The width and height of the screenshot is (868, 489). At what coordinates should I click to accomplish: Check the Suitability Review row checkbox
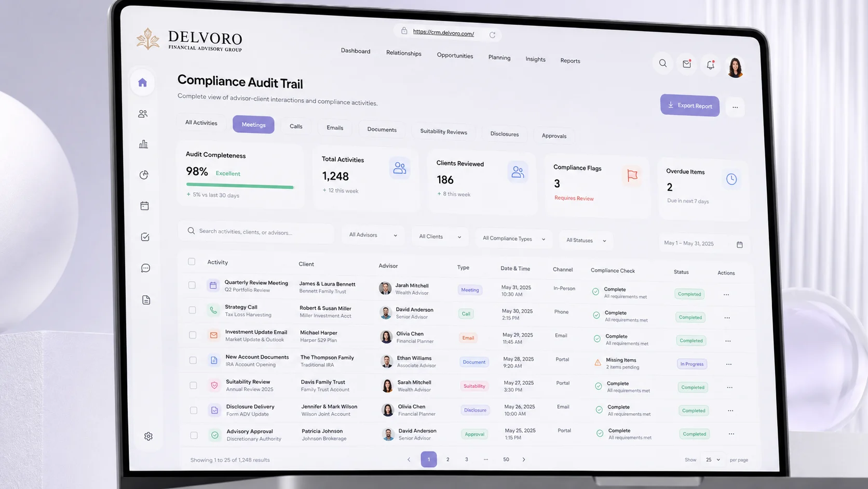point(193,386)
